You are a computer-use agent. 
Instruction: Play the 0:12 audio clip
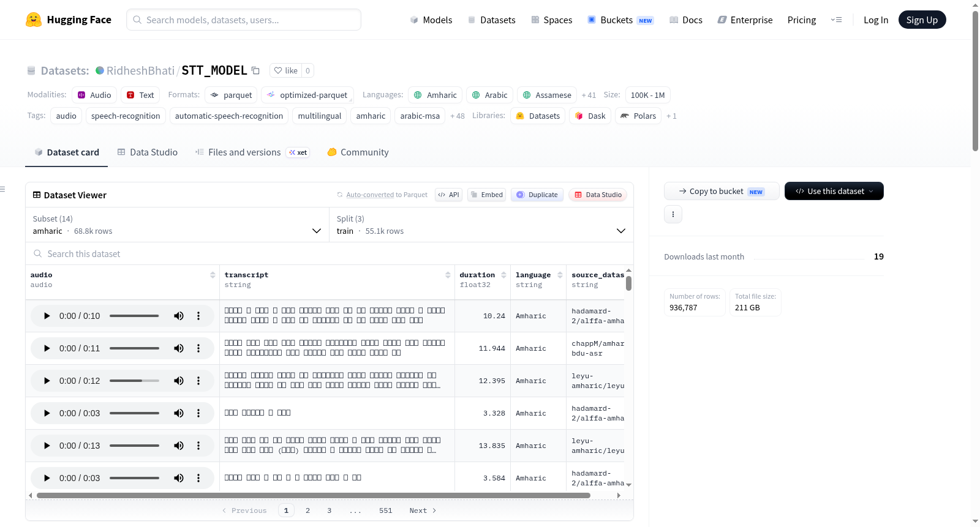point(47,381)
